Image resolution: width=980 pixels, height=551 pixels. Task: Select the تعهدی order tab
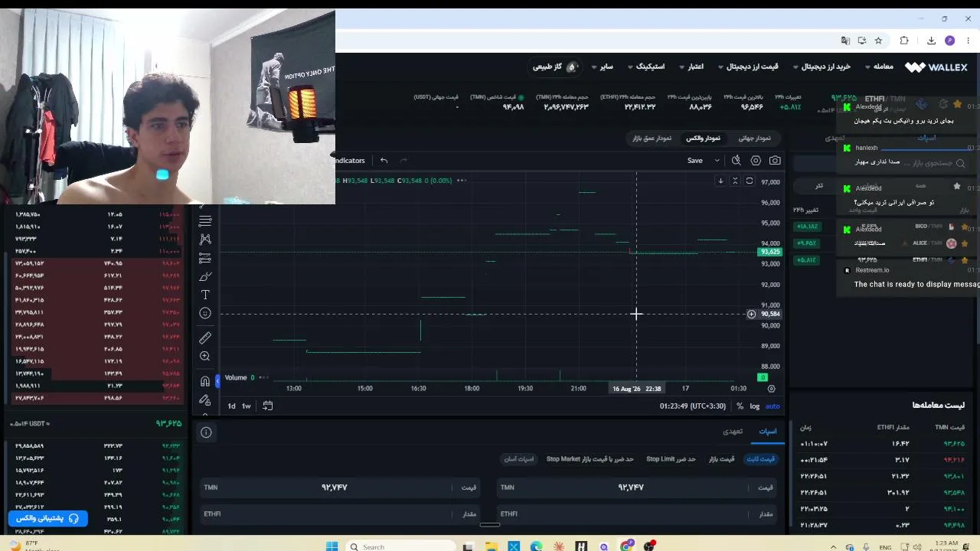pos(733,432)
